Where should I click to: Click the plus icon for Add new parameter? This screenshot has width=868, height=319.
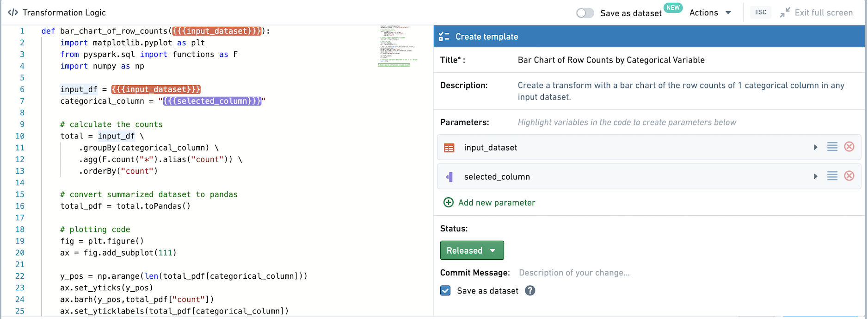(449, 202)
